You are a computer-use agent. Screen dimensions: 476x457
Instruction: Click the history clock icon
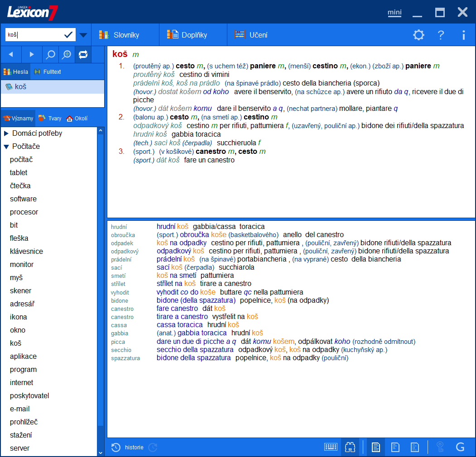[x=115, y=447]
